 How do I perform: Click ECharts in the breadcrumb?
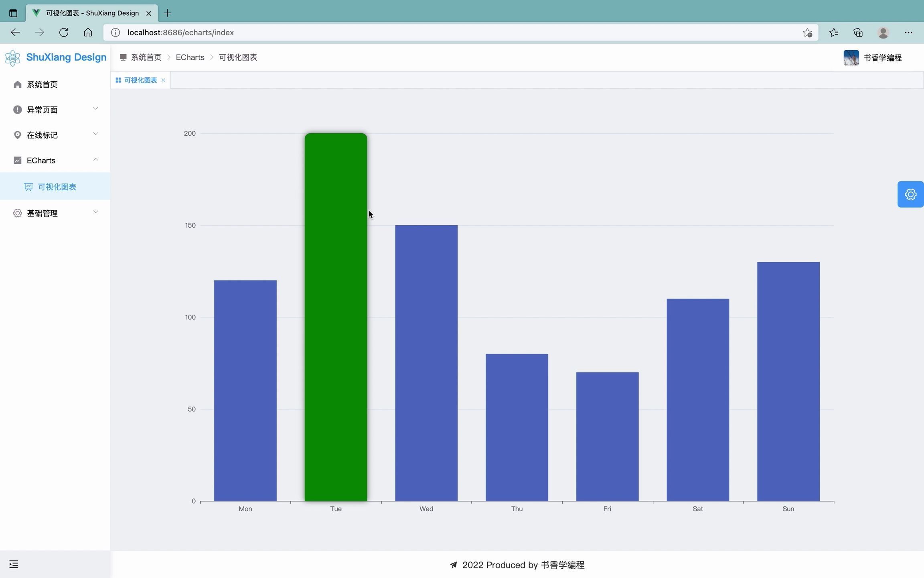pos(190,57)
